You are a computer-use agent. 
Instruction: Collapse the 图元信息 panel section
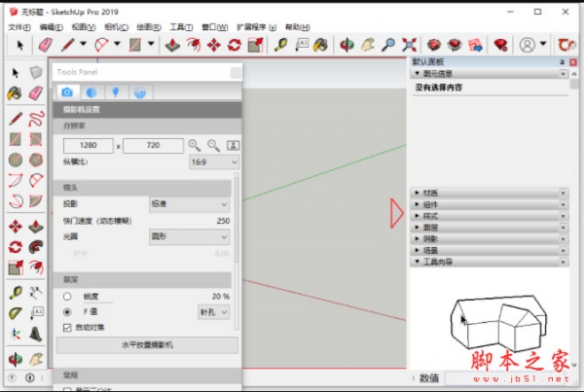tap(490, 74)
